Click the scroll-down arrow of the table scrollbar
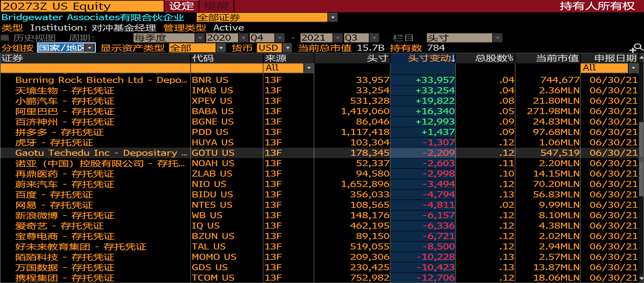 (x=641, y=279)
